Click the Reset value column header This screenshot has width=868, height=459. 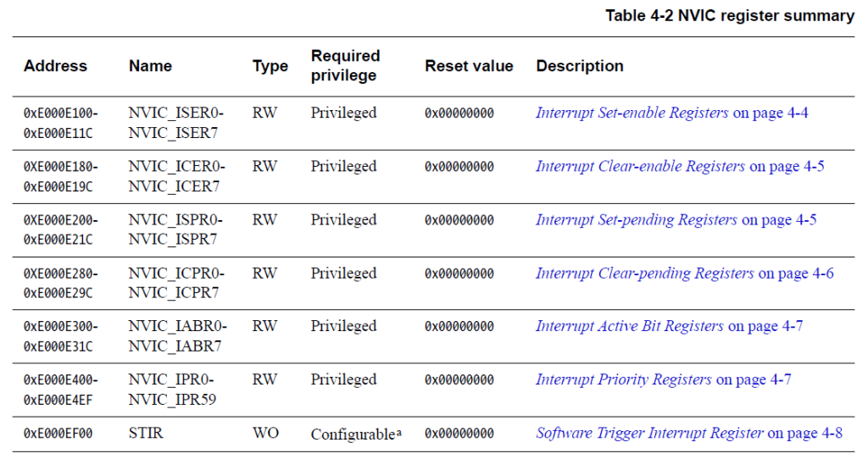point(469,66)
